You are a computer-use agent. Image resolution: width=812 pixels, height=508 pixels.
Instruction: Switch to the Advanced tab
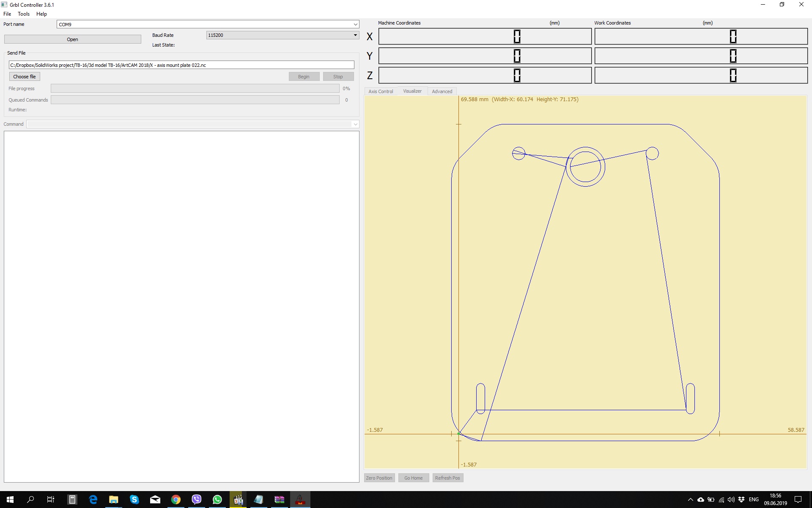442,91
